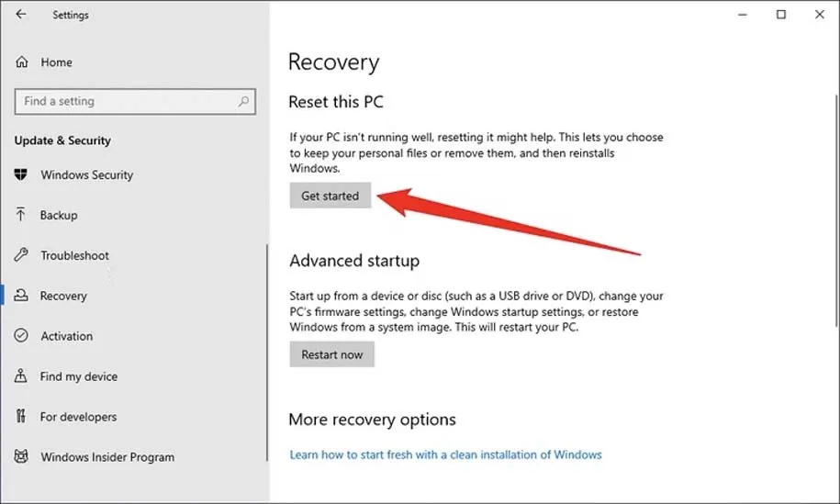This screenshot has width=840, height=504.
Task: Click the Windows Security shield icon
Action: [21, 175]
